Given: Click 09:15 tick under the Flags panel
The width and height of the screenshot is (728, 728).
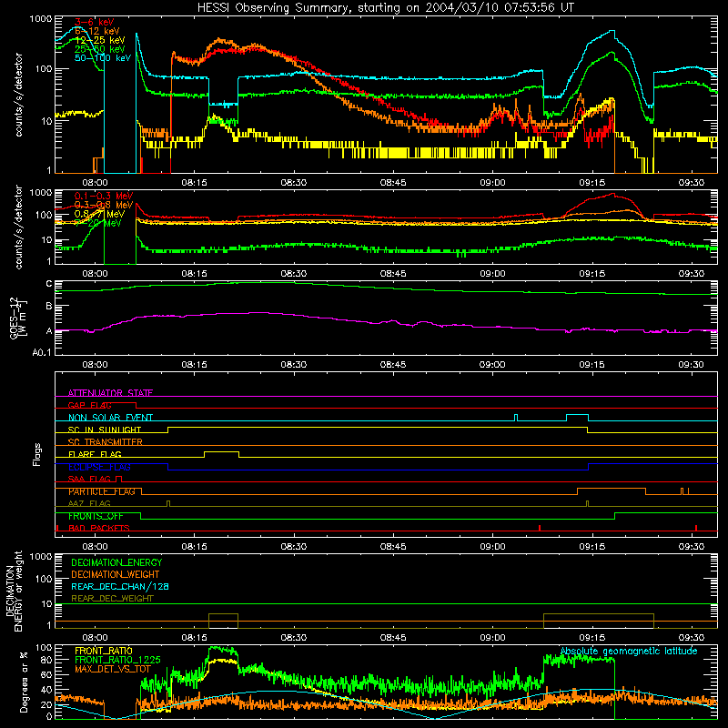Looking at the screenshot, I should point(592,547).
